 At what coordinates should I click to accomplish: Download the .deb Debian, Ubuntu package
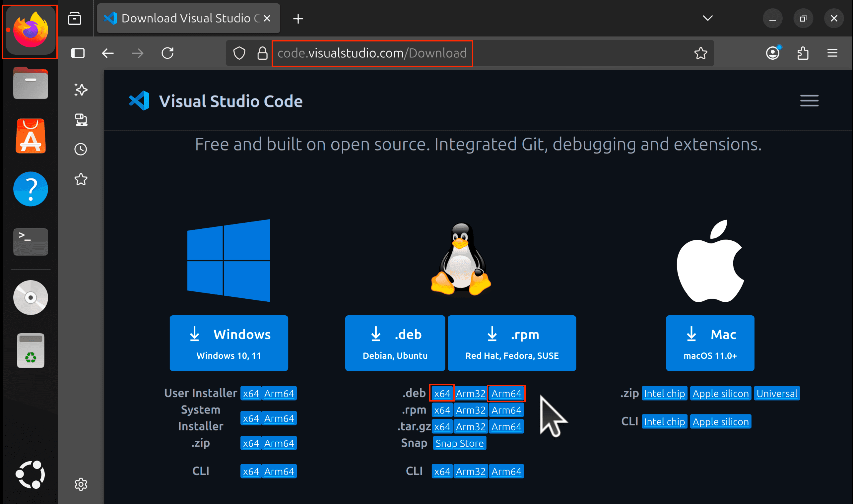(x=395, y=343)
